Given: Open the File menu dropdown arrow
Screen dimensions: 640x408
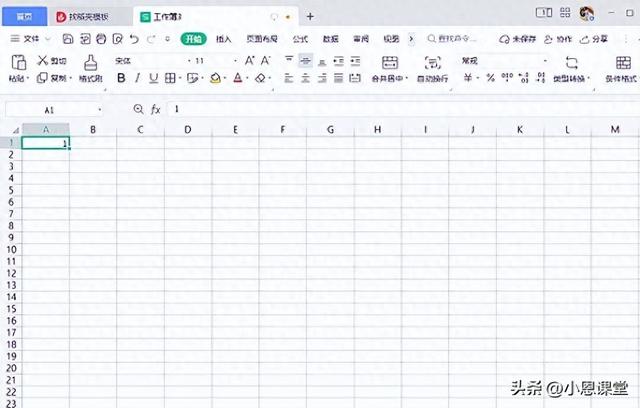Looking at the screenshot, I should pyautogui.click(x=48, y=39).
